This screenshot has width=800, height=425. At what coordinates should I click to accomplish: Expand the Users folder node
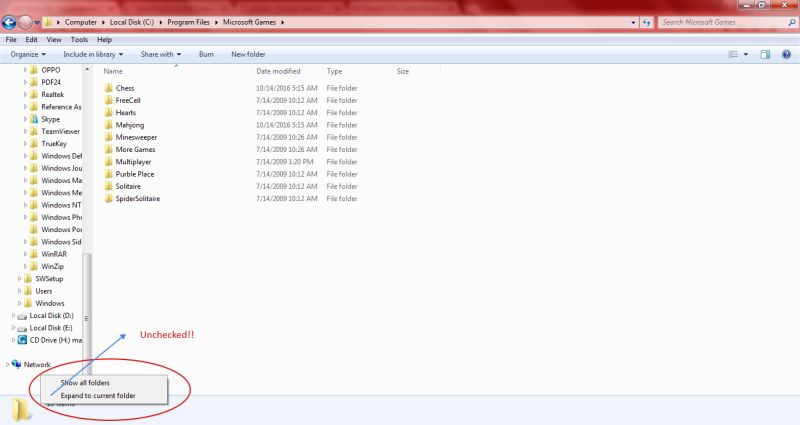tap(19, 291)
